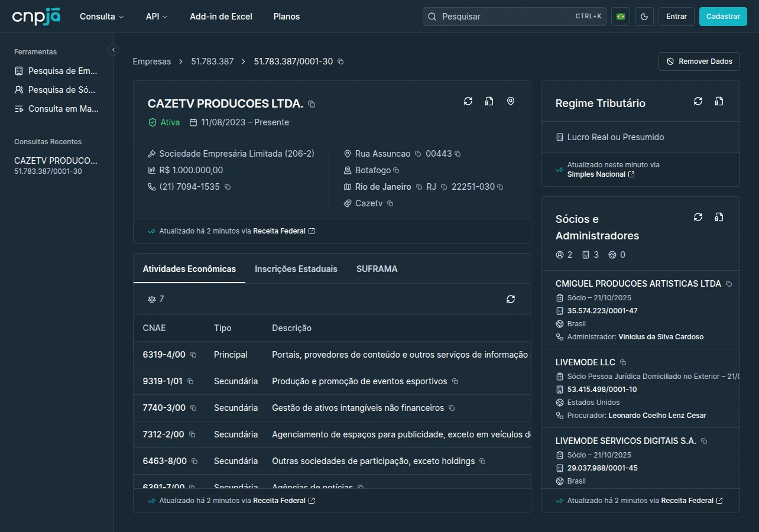
Task: Refresh economic activities list
Action: [x=511, y=299]
